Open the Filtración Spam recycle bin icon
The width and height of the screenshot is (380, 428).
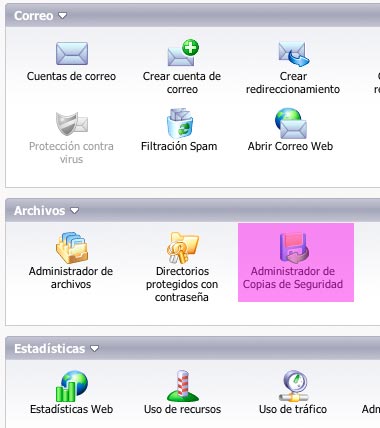pos(180,123)
